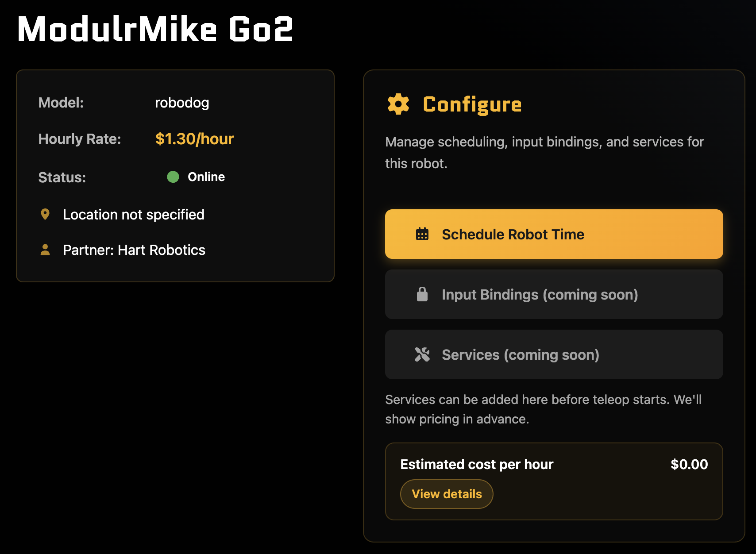The image size is (756, 554).
Task: Click the Location not specified text
Action: [x=134, y=215]
